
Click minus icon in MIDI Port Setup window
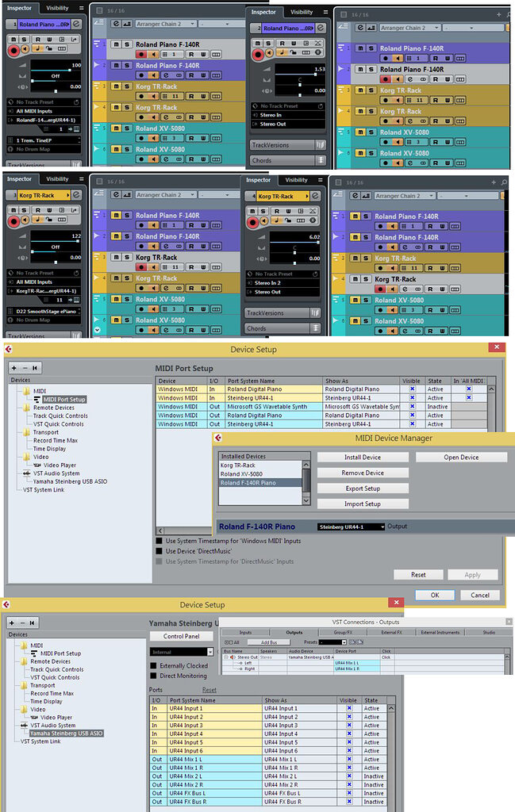25,368
